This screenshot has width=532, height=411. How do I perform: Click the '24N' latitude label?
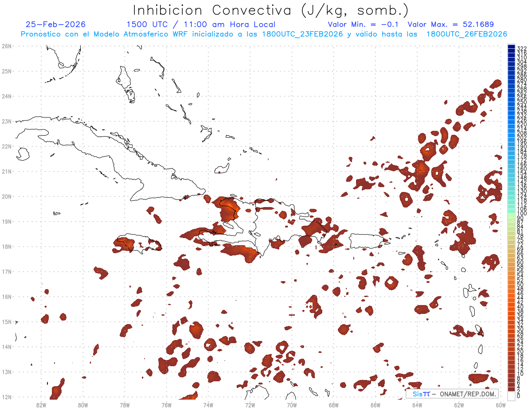[7, 96]
